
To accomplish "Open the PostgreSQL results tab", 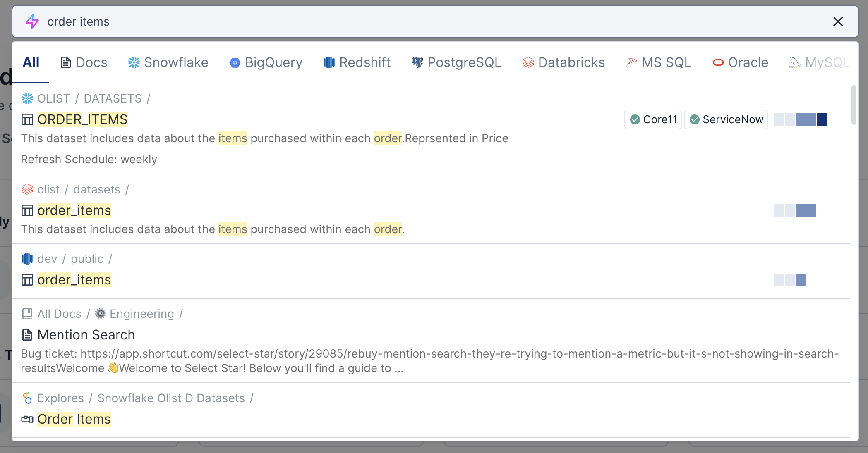I will 456,62.
